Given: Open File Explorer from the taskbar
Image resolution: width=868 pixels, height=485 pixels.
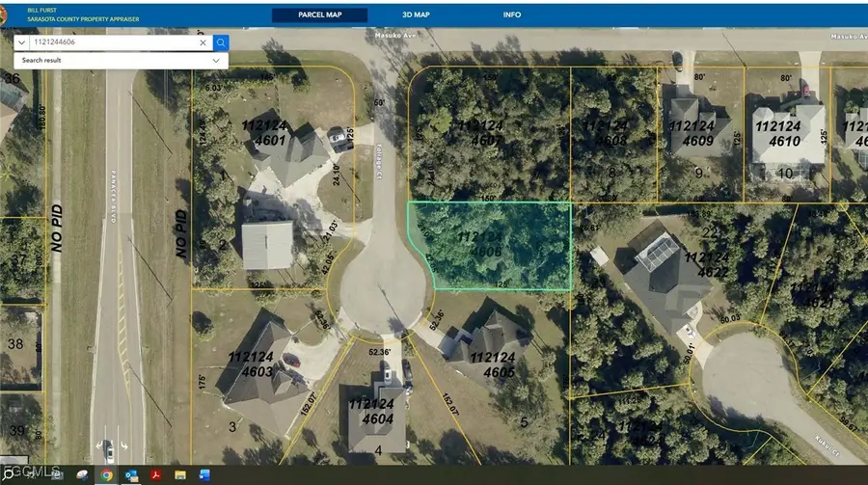Looking at the screenshot, I should [x=180, y=474].
